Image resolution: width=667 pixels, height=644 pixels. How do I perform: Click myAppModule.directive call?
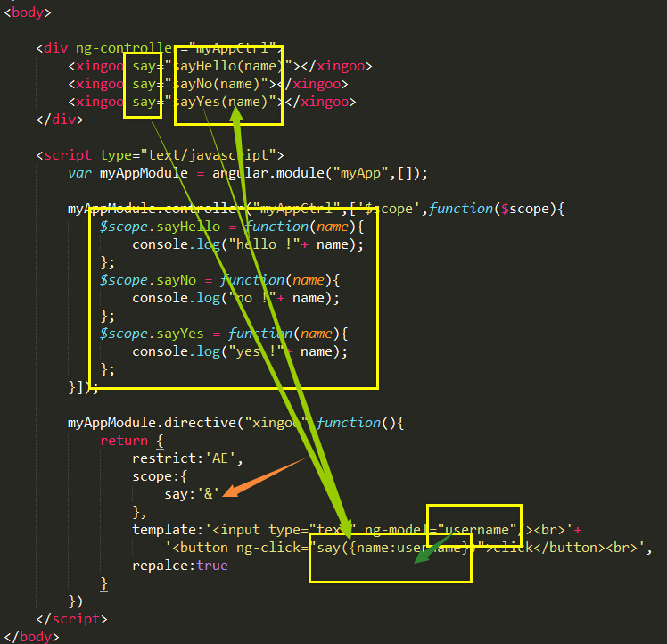(235, 423)
